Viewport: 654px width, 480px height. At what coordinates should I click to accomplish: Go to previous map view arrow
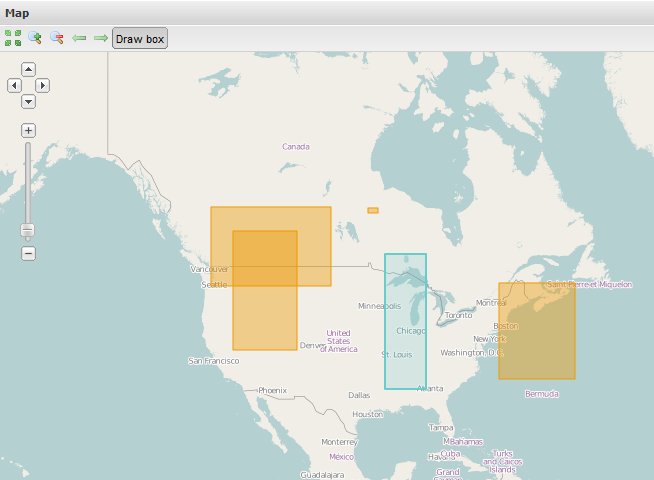coord(79,38)
